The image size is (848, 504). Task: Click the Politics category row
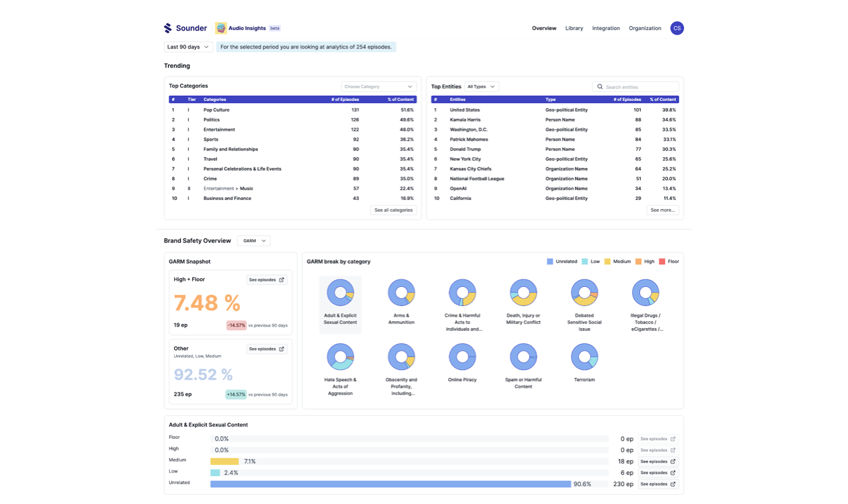point(292,120)
